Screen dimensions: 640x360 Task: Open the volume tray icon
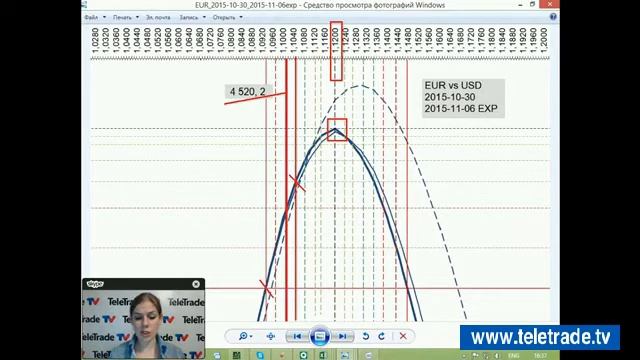497,356
